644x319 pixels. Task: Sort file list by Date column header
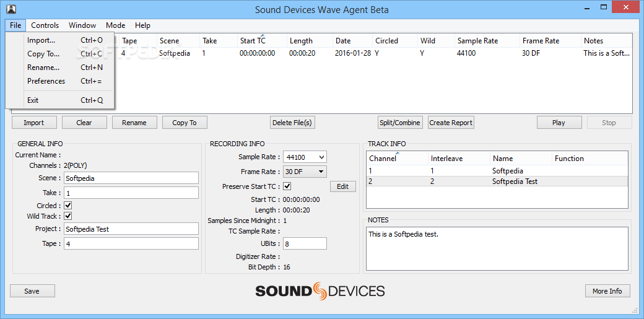352,41
